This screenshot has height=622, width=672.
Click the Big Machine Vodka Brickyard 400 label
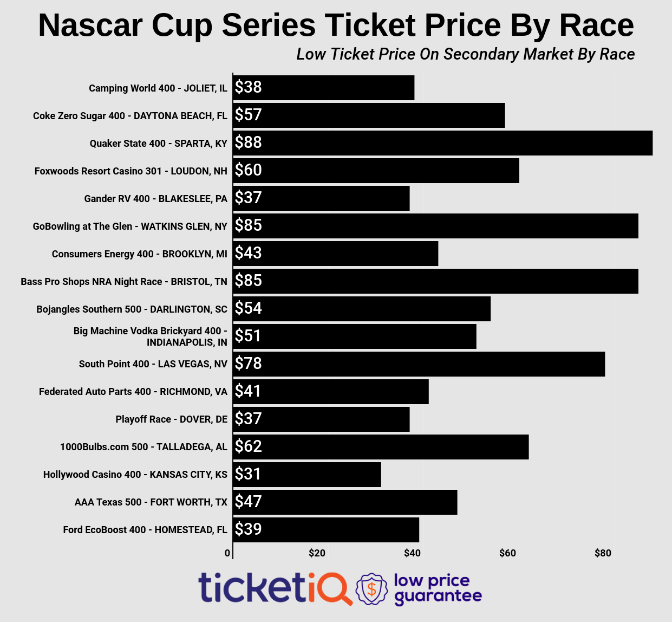151,336
